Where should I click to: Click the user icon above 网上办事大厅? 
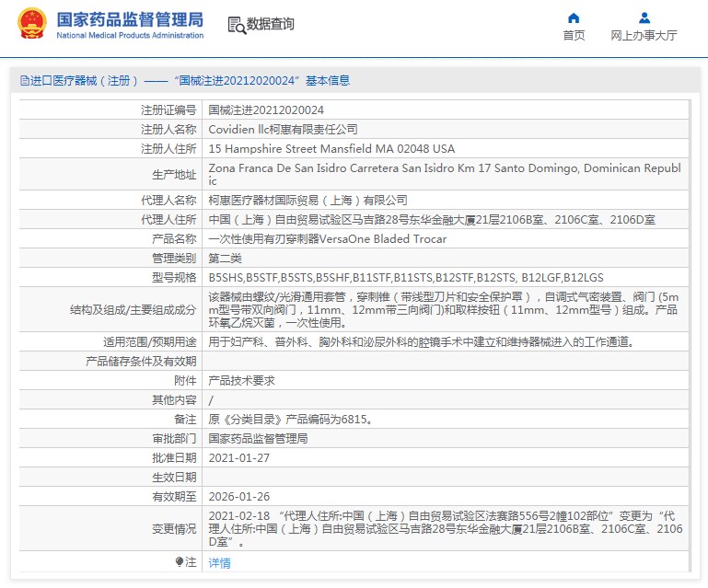644,17
